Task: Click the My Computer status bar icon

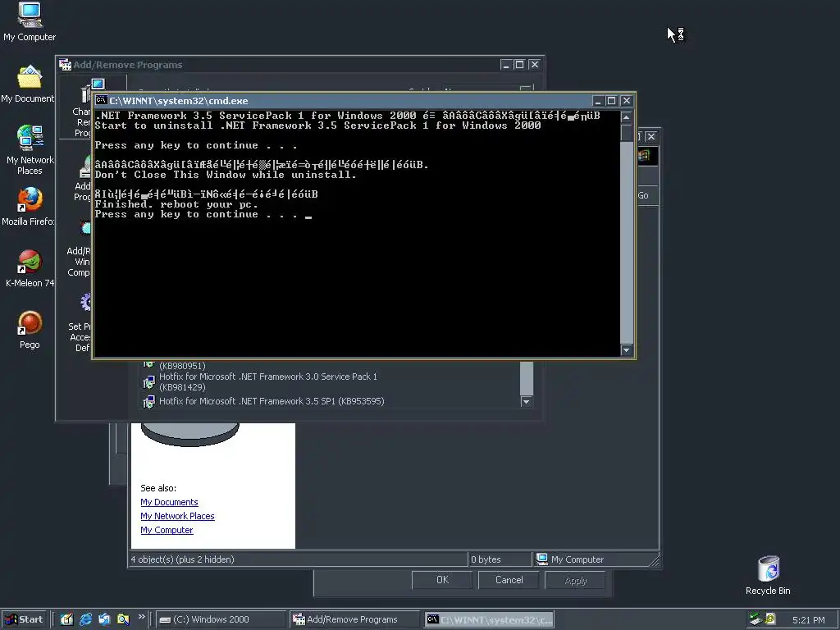Action: pyautogui.click(x=542, y=559)
